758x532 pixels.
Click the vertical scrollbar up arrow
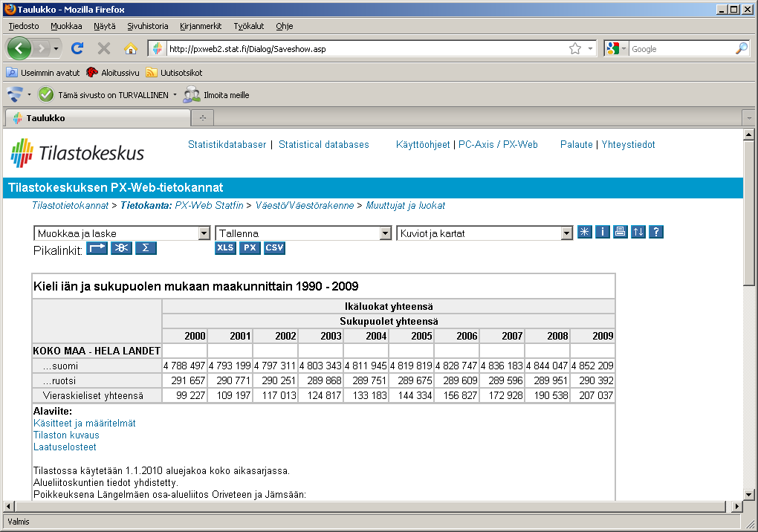point(749,134)
